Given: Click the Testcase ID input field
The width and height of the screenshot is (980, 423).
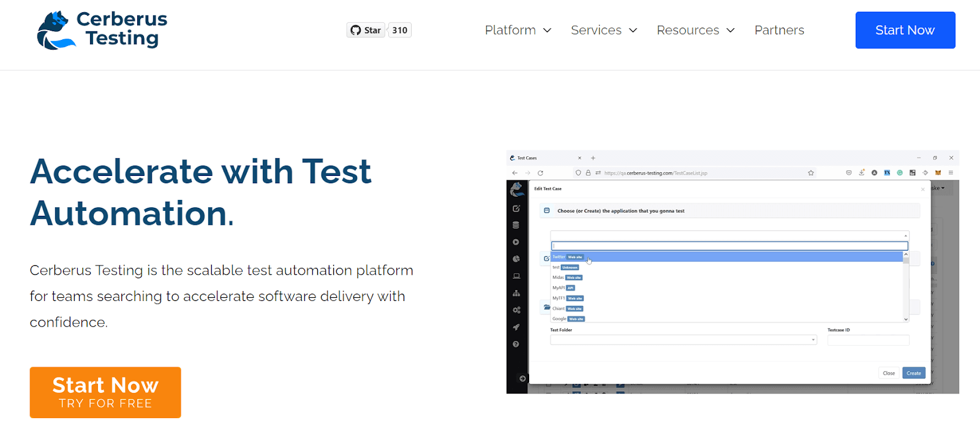Looking at the screenshot, I should [x=868, y=340].
